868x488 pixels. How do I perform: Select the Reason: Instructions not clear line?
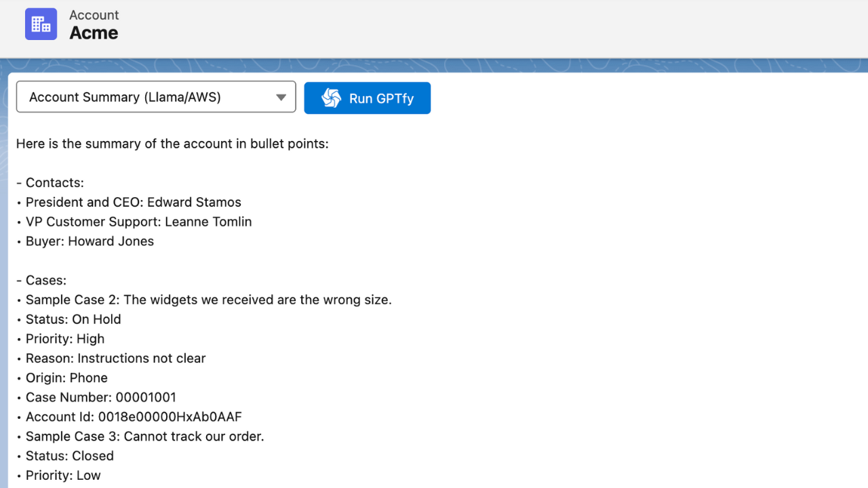click(x=115, y=359)
